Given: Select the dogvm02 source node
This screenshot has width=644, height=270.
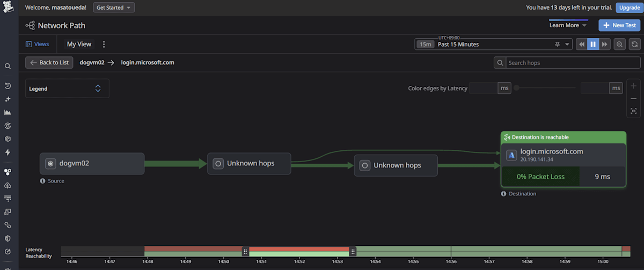Looking at the screenshot, I should click(92, 164).
